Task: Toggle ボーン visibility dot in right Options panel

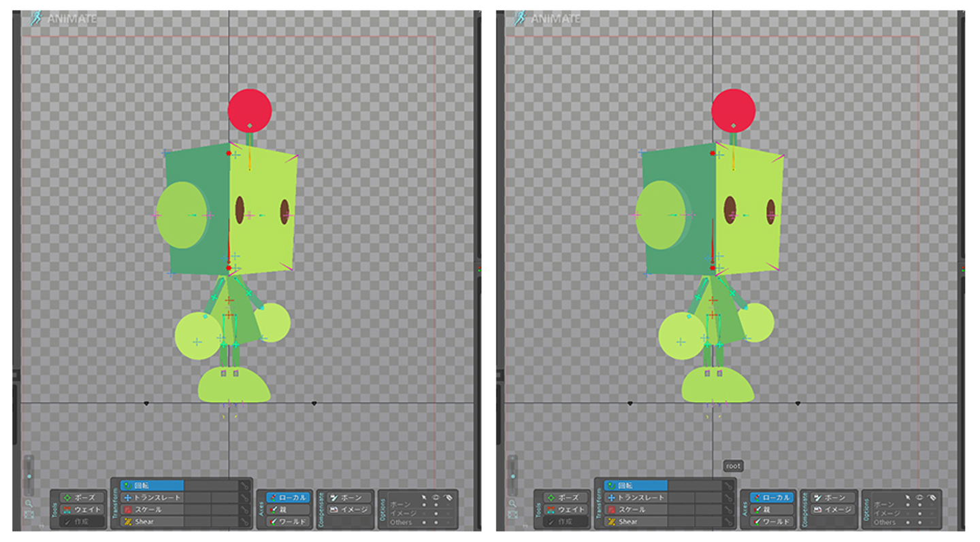Action: click(920, 505)
